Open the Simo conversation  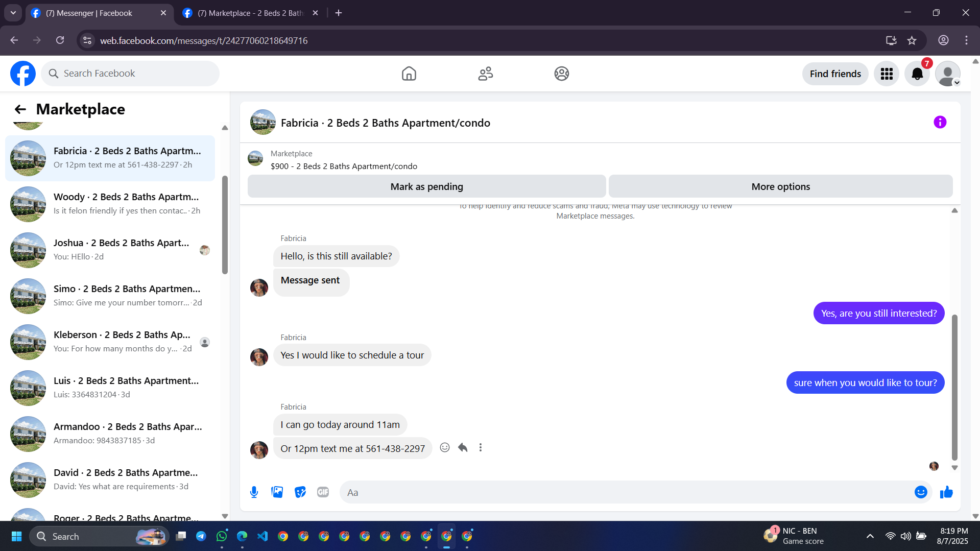click(110, 296)
